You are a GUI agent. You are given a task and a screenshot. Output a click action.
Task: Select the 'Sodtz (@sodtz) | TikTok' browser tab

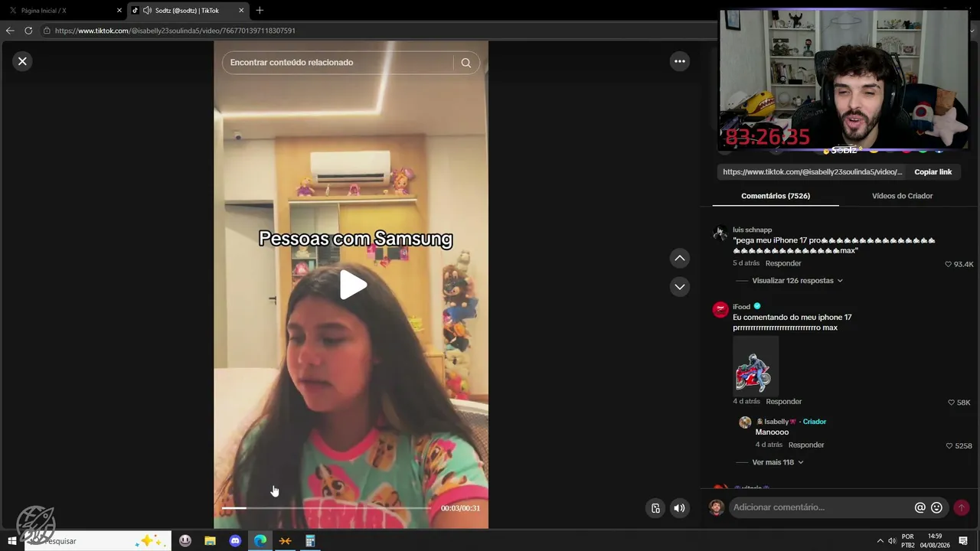[188, 11]
